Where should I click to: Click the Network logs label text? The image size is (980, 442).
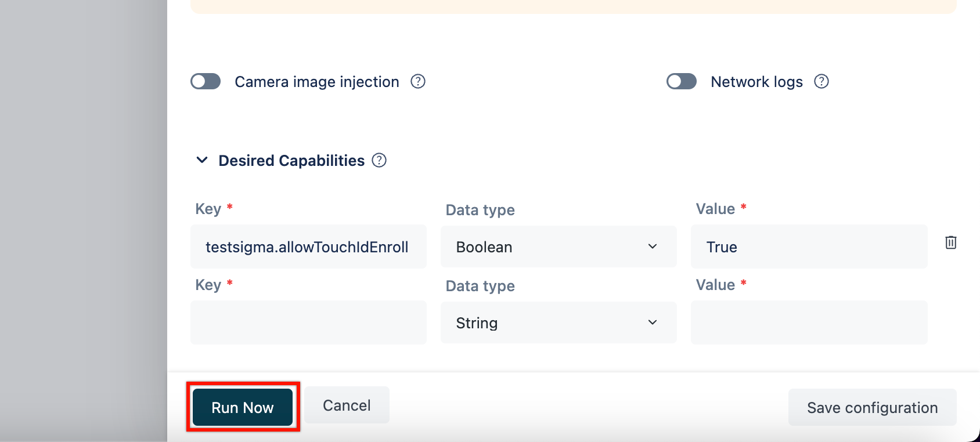[x=756, y=82]
